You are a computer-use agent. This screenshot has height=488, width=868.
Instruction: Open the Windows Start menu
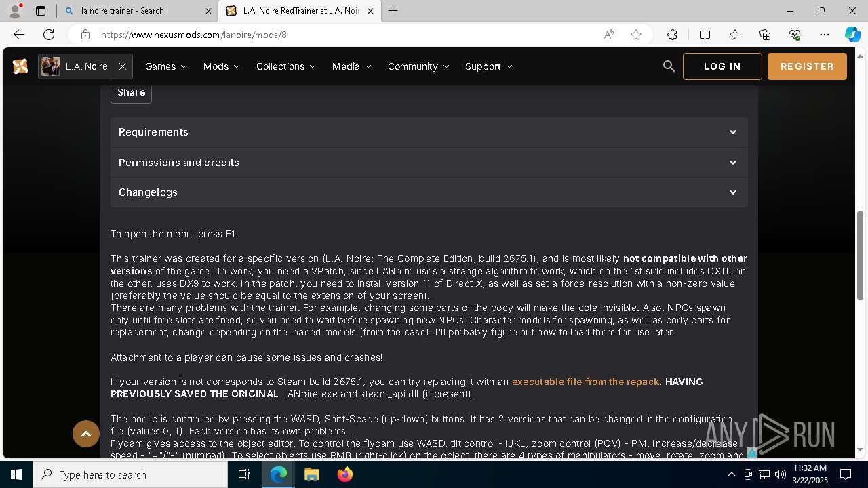[16, 474]
